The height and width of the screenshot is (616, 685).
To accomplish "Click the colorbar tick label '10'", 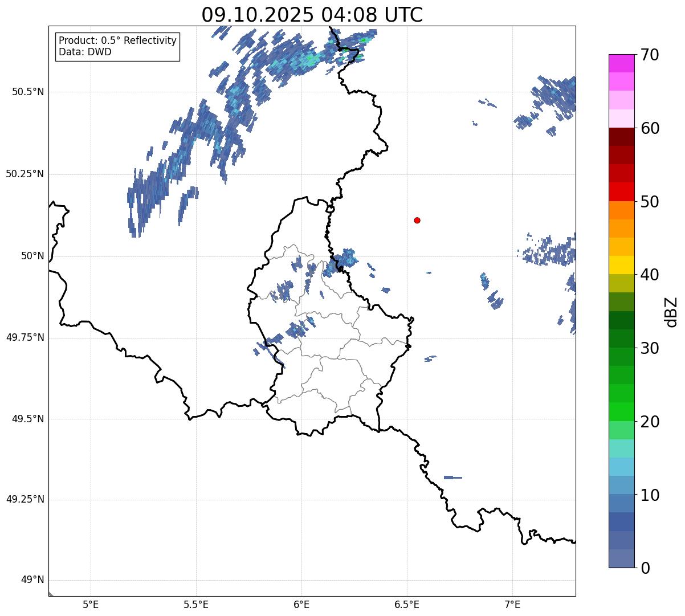I will coord(650,495).
